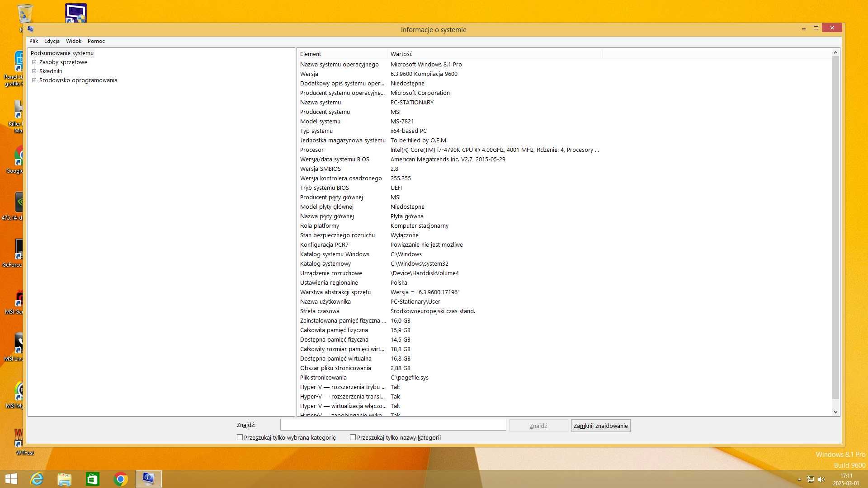
Task: Open the Edycja menu
Action: 52,41
